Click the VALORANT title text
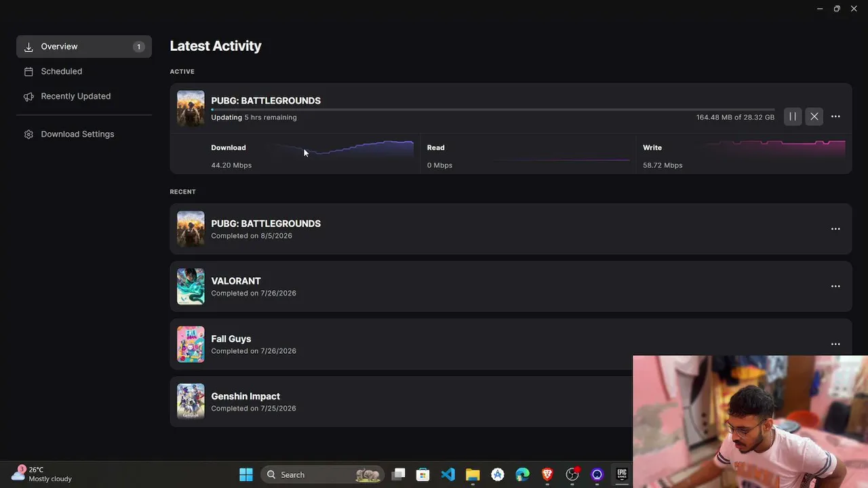Image resolution: width=868 pixels, height=488 pixels. click(x=236, y=281)
